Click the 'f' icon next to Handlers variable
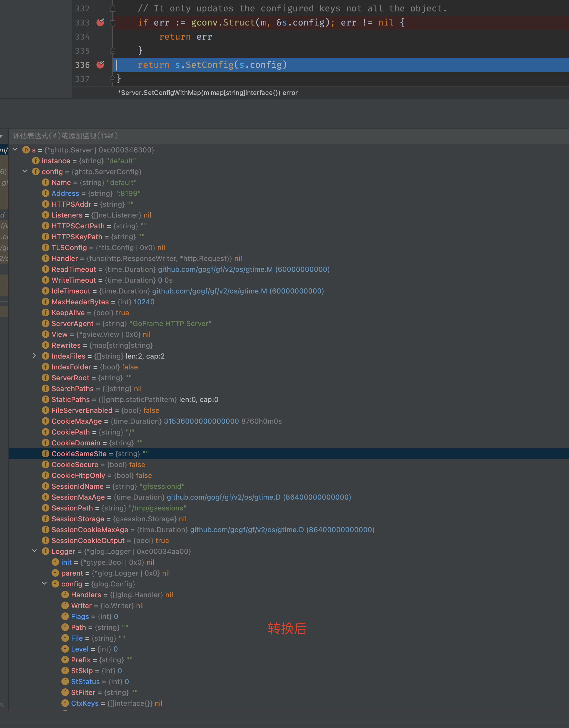Image resolution: width=569 pixels, height=728 pixels. coord(65,595)
